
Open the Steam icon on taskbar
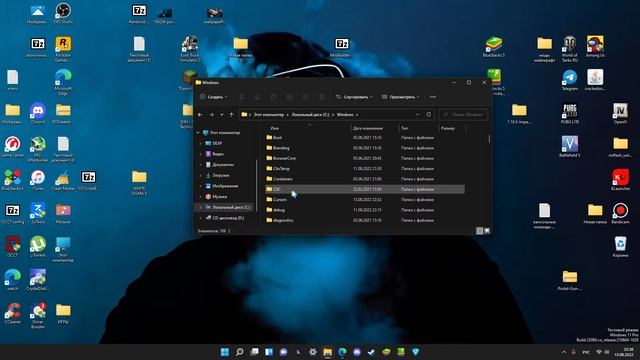point(371,352)
